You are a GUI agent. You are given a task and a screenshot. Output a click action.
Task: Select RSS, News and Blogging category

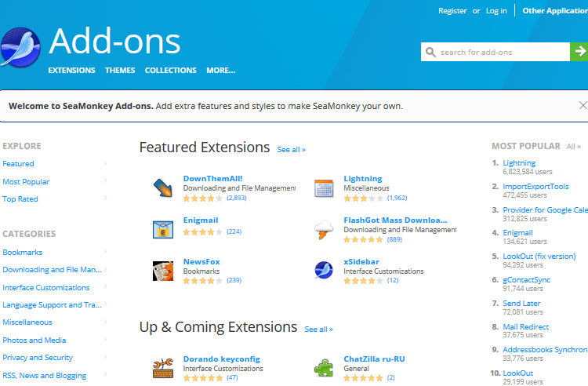(x=44, y=375)
